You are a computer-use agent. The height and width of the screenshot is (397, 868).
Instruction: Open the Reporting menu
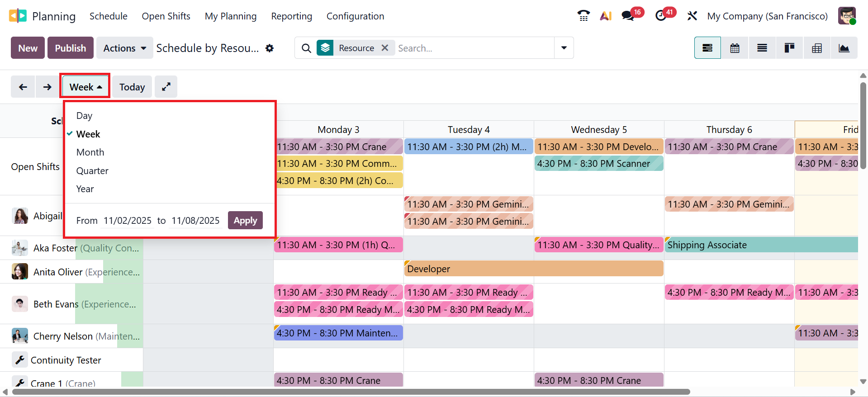pyautogui.click(x=291, y=16)
